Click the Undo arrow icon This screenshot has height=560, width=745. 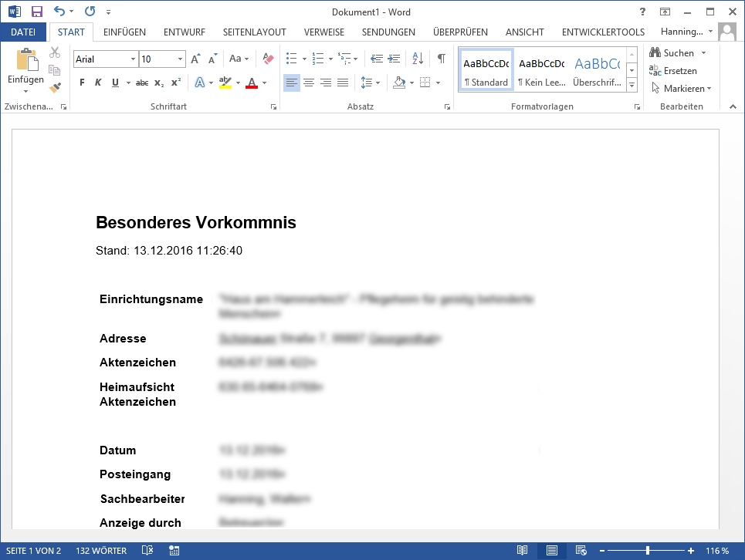(x=59, y=12)
